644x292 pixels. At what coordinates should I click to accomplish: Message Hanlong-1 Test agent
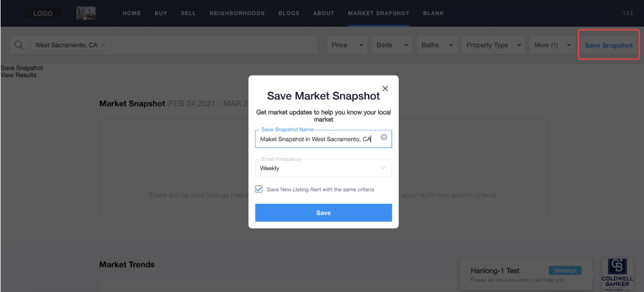565,271
